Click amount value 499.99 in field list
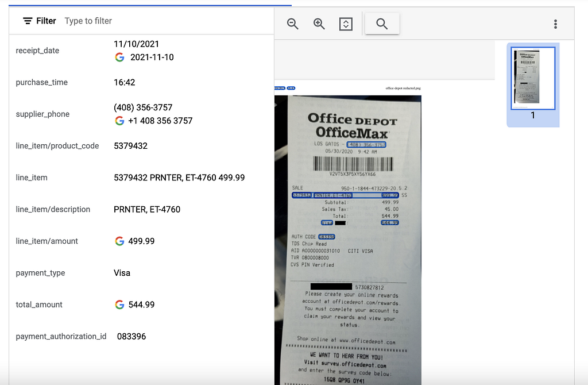Screen dimensions: 588x385 click(141, 241)
